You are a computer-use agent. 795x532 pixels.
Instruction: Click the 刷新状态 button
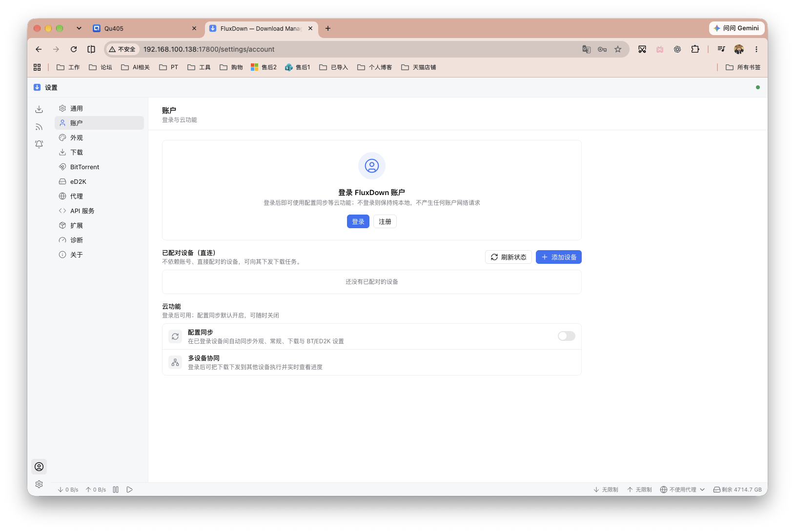coord(509,257)
